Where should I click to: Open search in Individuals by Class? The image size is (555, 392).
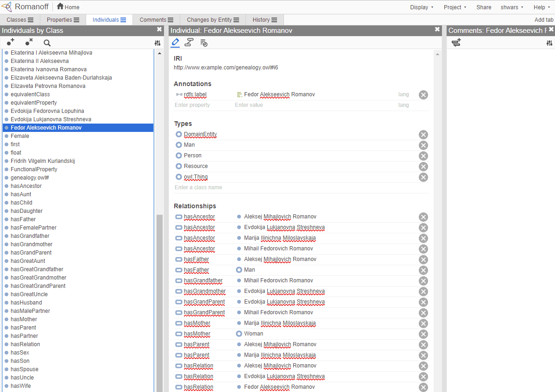click(x=47, y=43)
